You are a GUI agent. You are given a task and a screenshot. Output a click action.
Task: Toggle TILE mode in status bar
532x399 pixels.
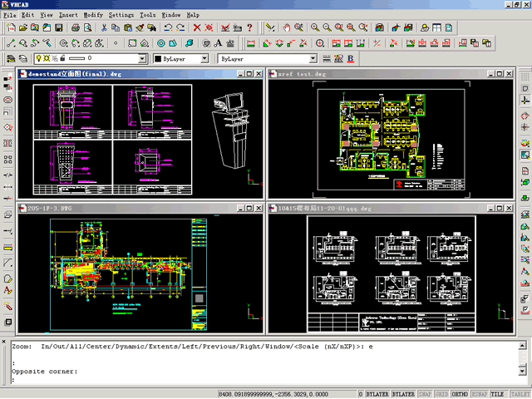pyautogui.click(x=497, y=394)
